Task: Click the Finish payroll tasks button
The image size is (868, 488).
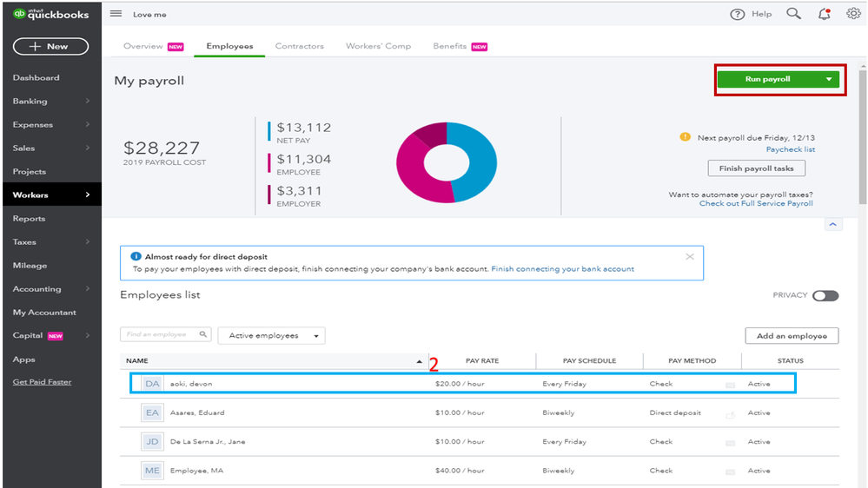Action: point(756,168)
